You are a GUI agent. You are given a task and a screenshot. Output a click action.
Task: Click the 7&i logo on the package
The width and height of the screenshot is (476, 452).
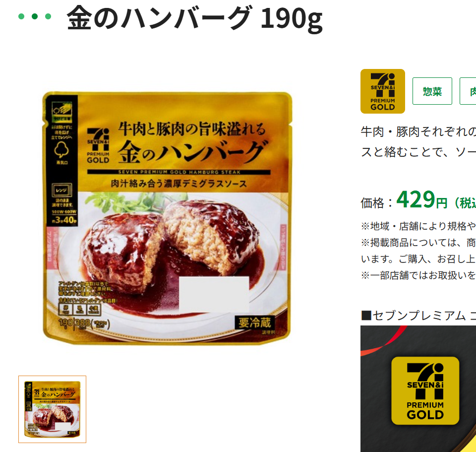click(x=98, y=146)
